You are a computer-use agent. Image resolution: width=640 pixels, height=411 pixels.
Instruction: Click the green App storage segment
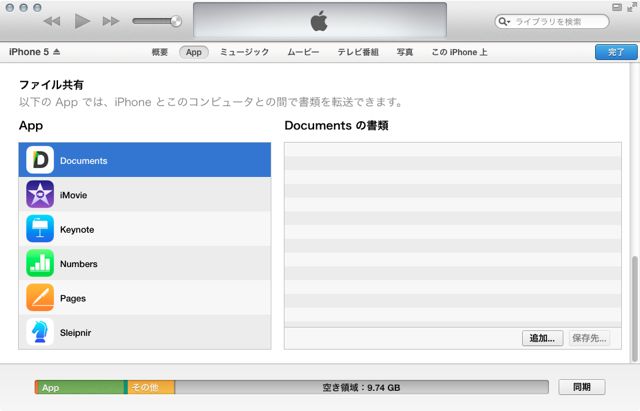[x=82, y=387]
